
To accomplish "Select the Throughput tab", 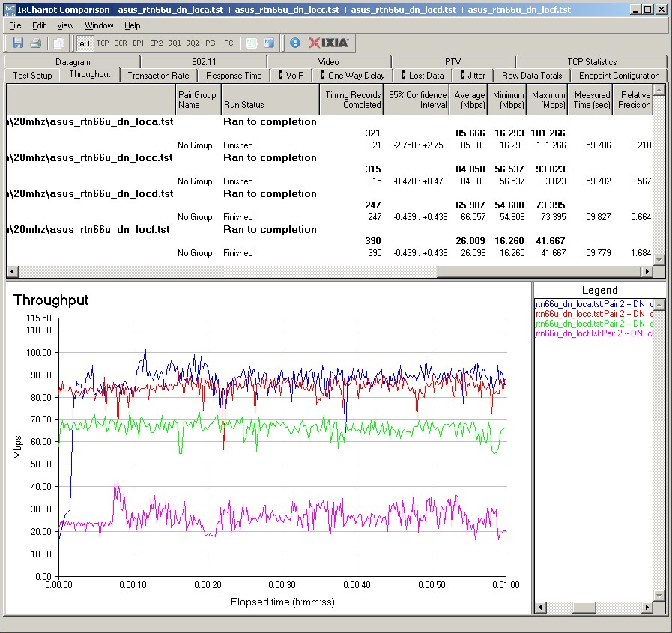I will (90, 75).
